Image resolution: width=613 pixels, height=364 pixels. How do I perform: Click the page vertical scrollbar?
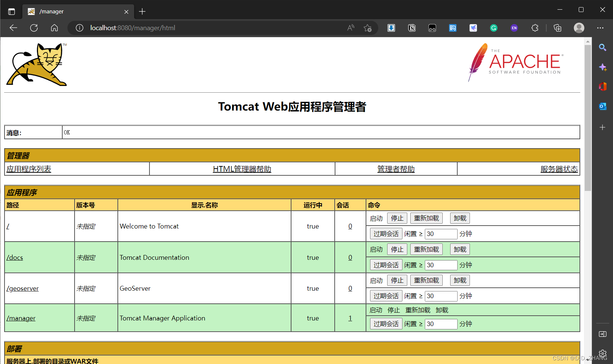pyautogui.click(x=588, y=118)
